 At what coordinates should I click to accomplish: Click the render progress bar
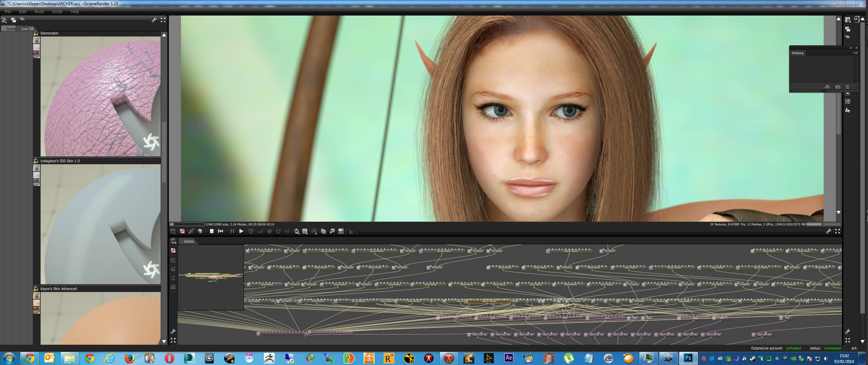click(187, 224)
